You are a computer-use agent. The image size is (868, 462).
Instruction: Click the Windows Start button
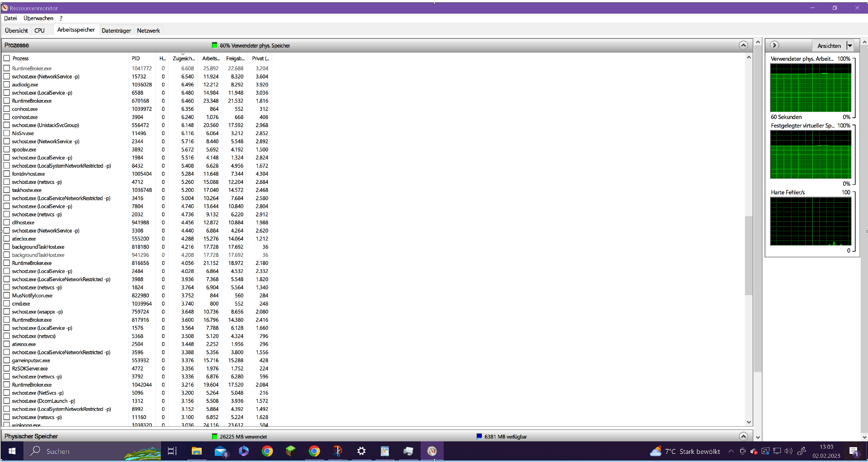(12, 451)
